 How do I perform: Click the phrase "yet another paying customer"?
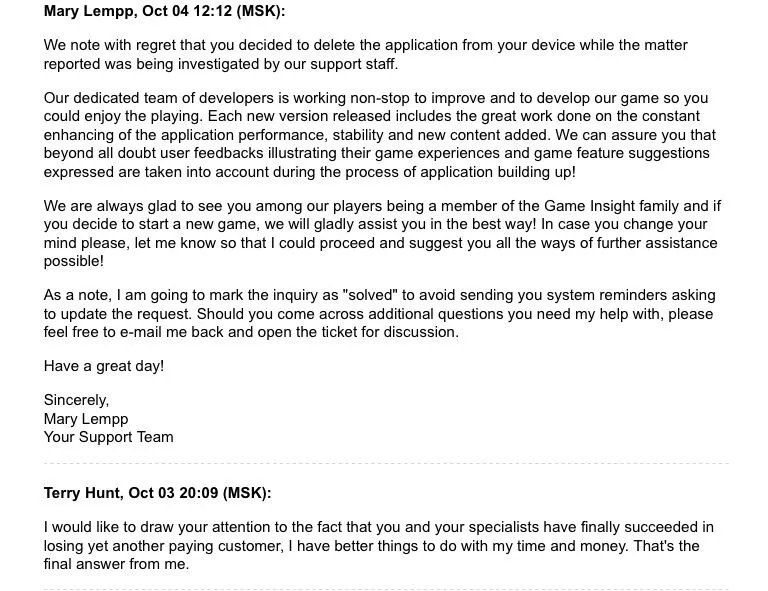[189, 545]
